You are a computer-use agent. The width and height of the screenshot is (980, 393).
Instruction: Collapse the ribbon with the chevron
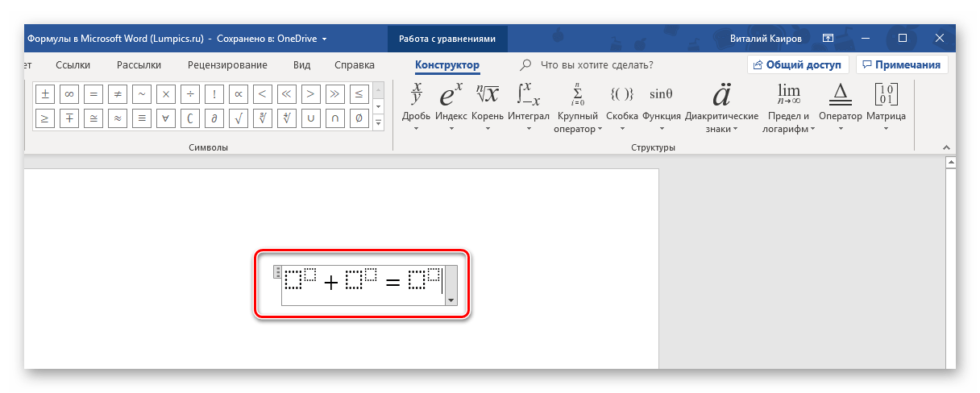point(947,147)
